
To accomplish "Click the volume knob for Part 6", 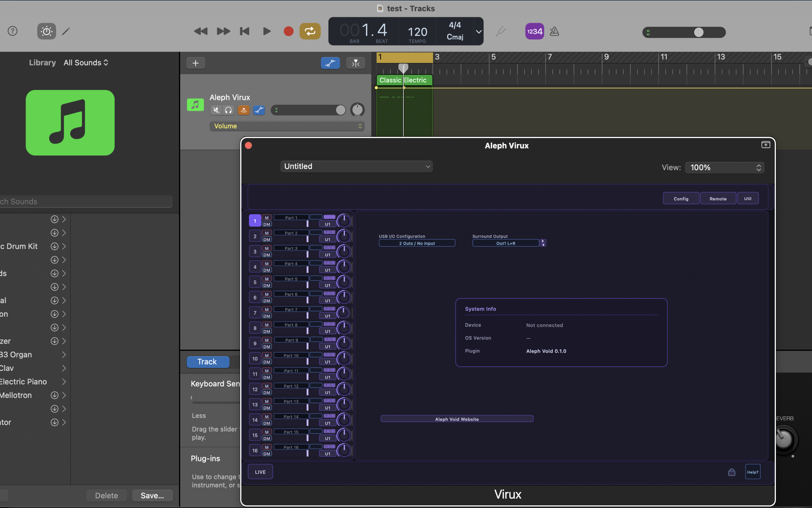I will (x=344, y=297).
